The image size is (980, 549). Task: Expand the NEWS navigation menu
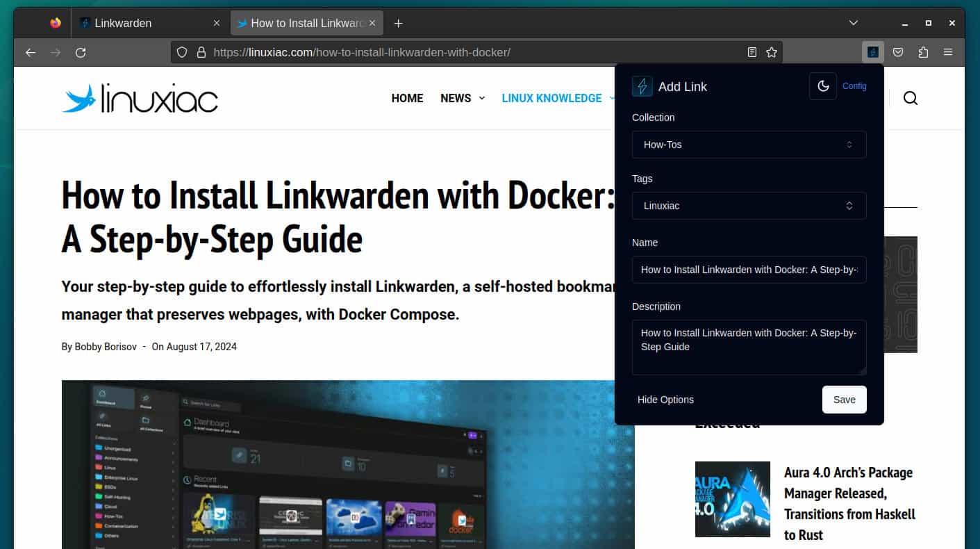point(462,98)
